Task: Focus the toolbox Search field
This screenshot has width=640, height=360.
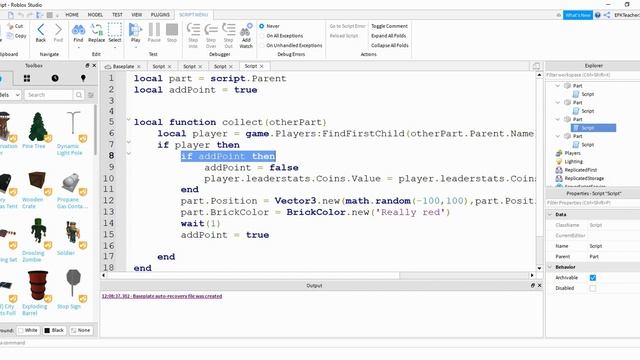Action: tap(49, 95)
